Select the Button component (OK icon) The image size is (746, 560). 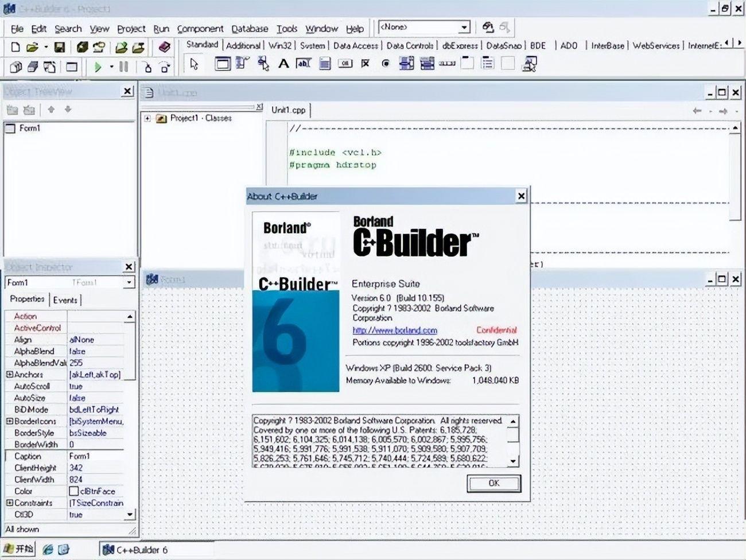(x=345, y=64)
